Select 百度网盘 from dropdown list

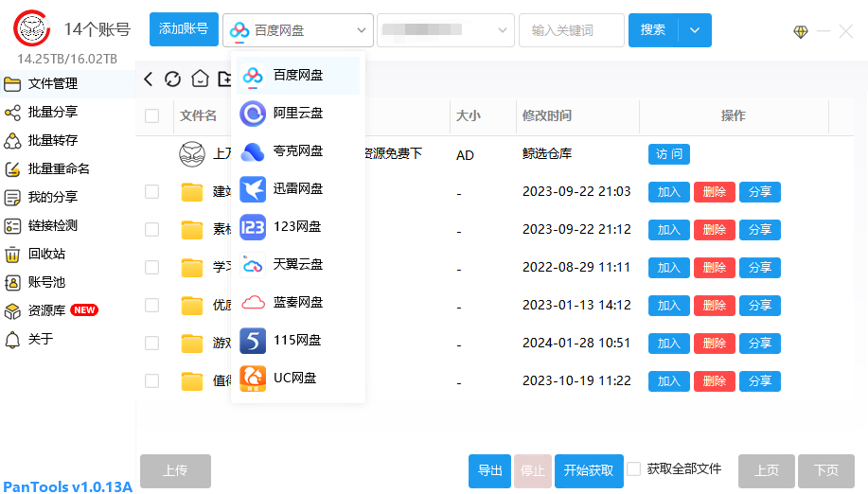click(298, 75)
